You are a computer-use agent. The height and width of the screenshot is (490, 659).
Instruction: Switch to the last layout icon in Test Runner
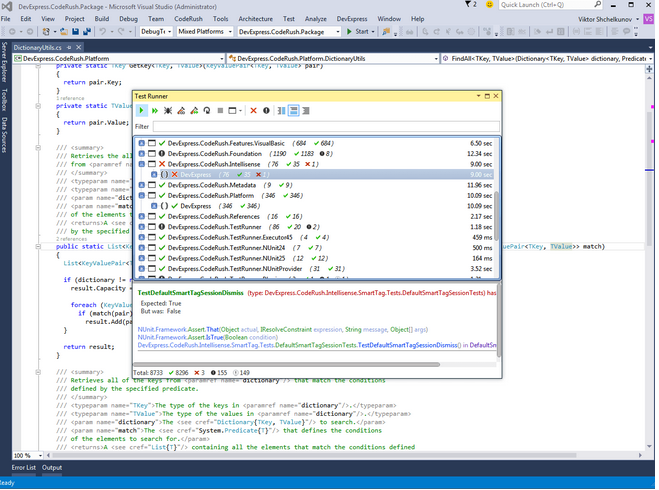[x=306, y=111]
